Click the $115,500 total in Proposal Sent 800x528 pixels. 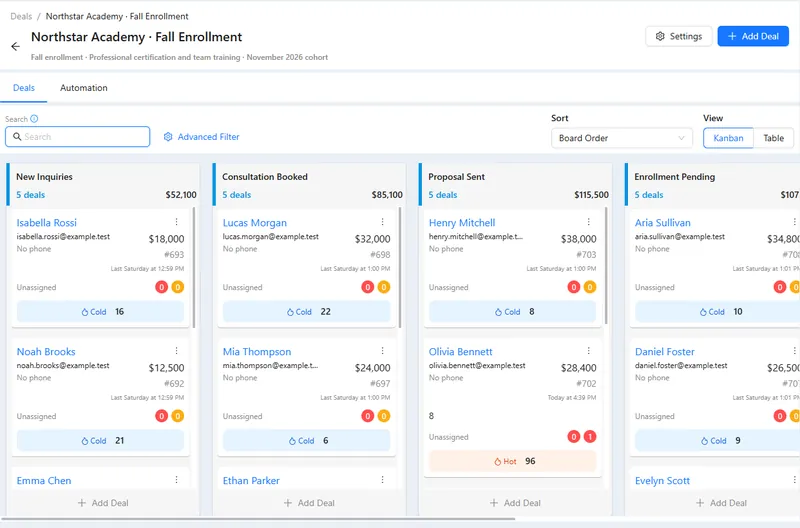click(591, 195)
